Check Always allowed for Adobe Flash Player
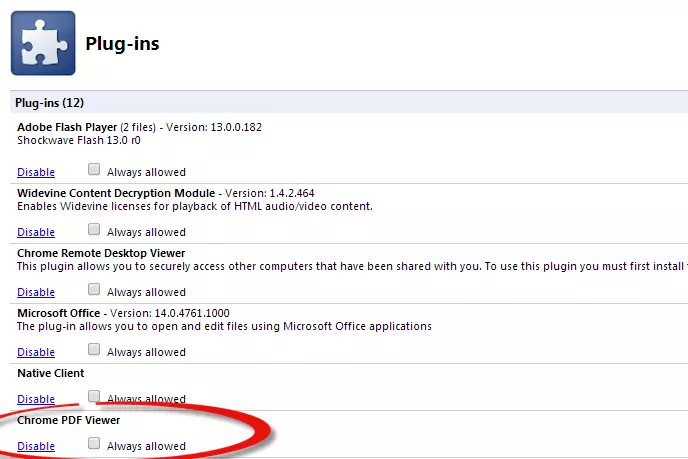 tap(94, 169)
